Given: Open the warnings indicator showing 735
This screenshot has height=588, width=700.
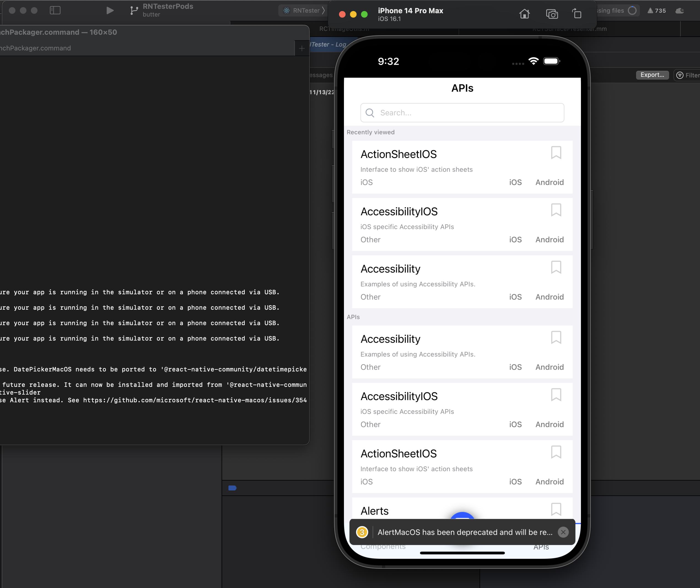Looking at the screenshot, I should pos(656,11).
